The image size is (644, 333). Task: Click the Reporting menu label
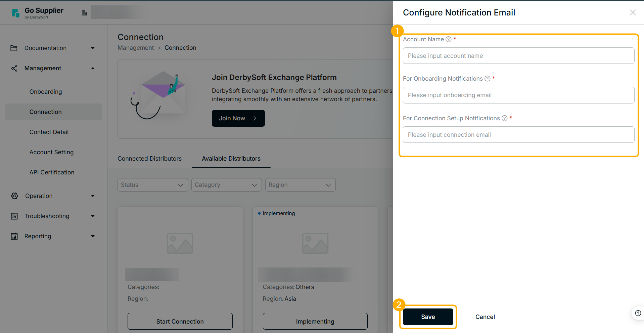tap(38, 236)
